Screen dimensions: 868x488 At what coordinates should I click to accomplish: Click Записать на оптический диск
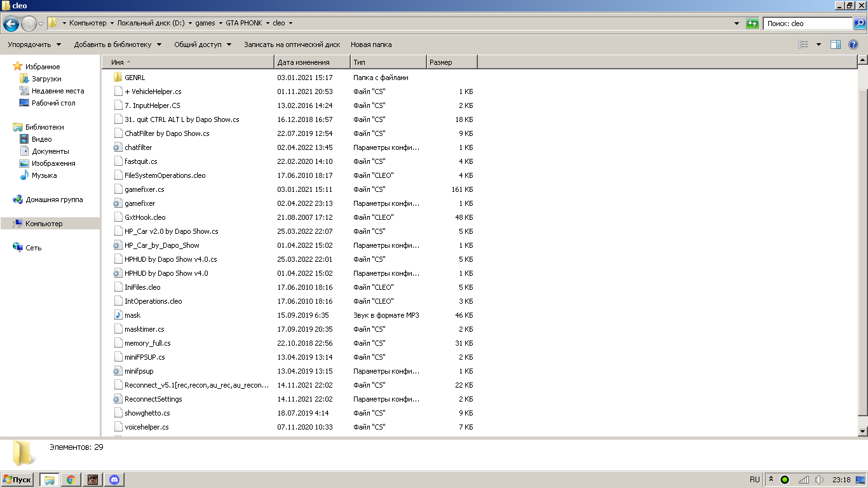tap(292, 44)
